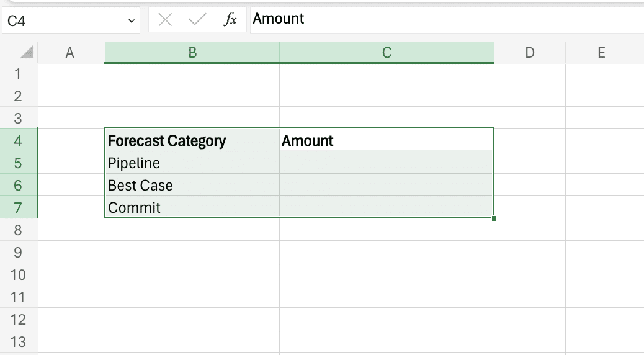Click the empty Amount cell beside Pipeline
644x355 pixels.
pyautogui.click(x=387, y=163)
